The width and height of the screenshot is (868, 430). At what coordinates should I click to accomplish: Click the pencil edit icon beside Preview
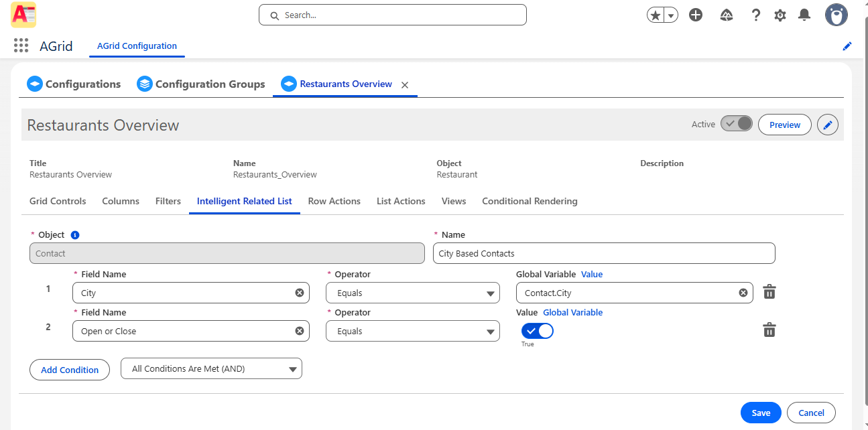(x=828, y=125)
